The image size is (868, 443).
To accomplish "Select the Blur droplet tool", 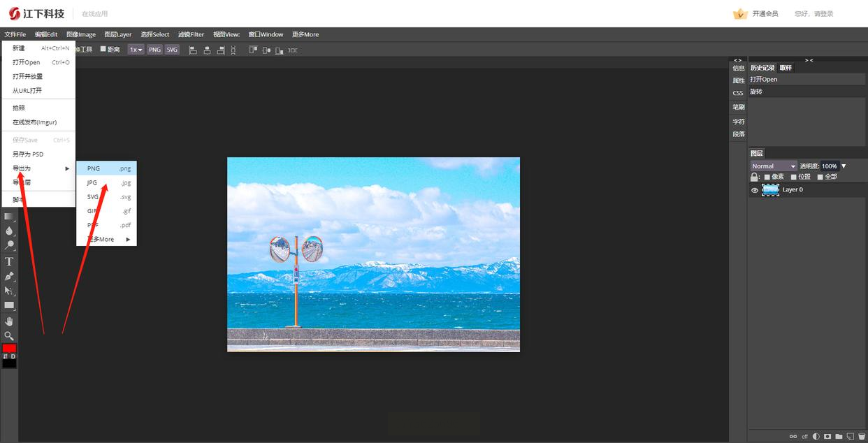I will pyautogui.click(x=9, y=231).
